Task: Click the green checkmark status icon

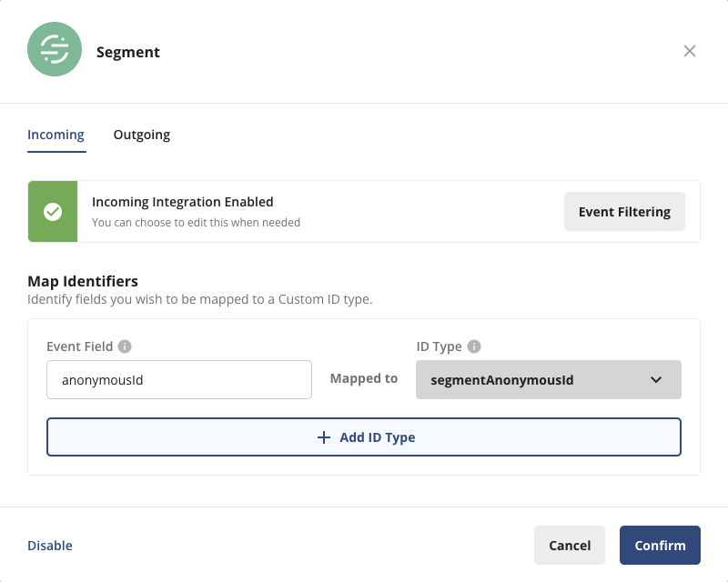Action: (x=53, y=211)
